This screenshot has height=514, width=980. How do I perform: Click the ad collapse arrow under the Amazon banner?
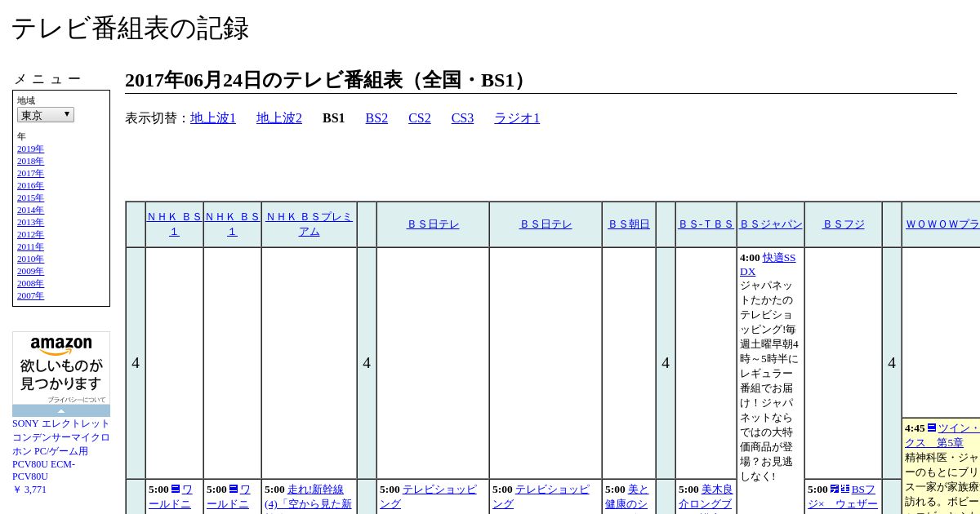pyautogui.click(x=61, y=410)
